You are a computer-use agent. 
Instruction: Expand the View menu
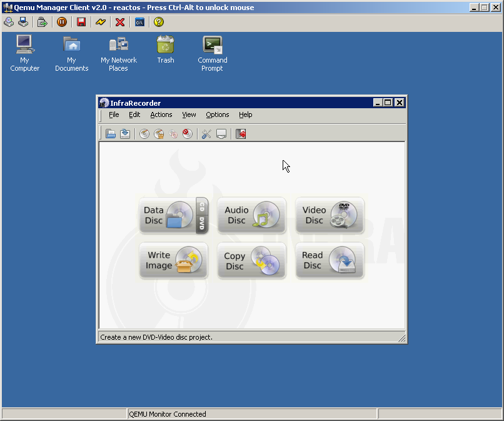click(x=189, y=114)
